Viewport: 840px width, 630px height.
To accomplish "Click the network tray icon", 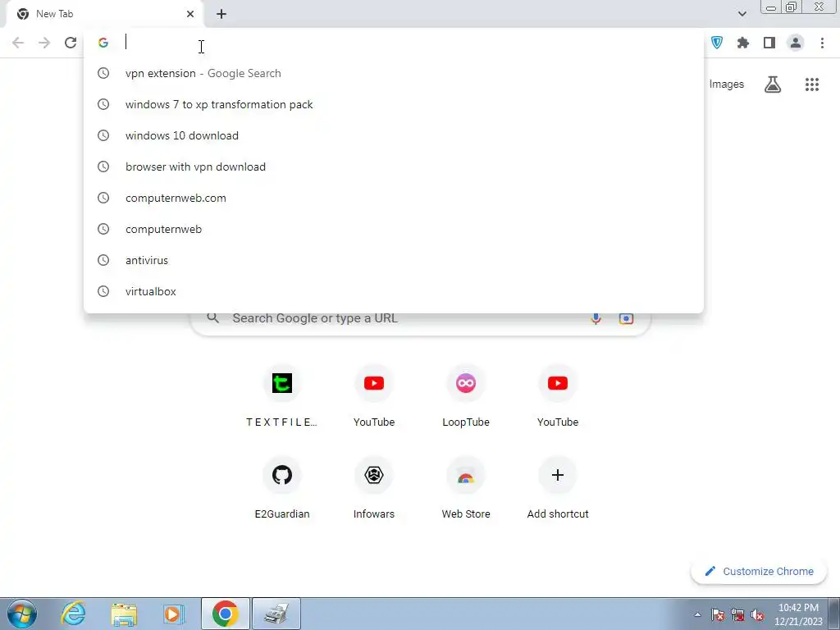I will pyautogui.click(x=737, y=615).
